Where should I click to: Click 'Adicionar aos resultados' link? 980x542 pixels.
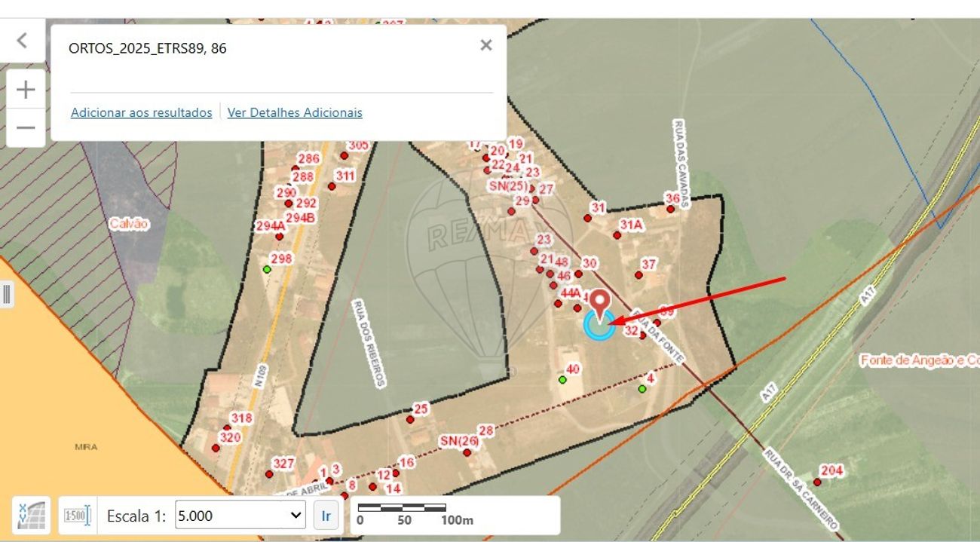point(141,112)
